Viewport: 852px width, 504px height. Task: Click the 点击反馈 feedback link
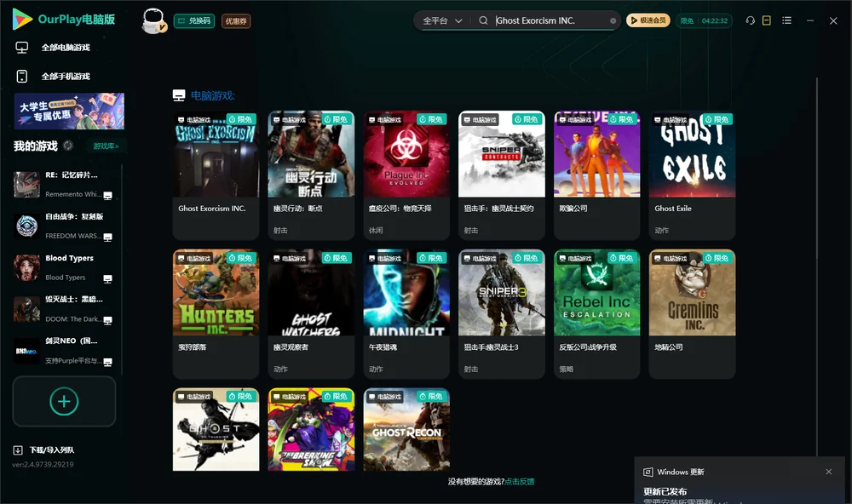pos(520,481)
